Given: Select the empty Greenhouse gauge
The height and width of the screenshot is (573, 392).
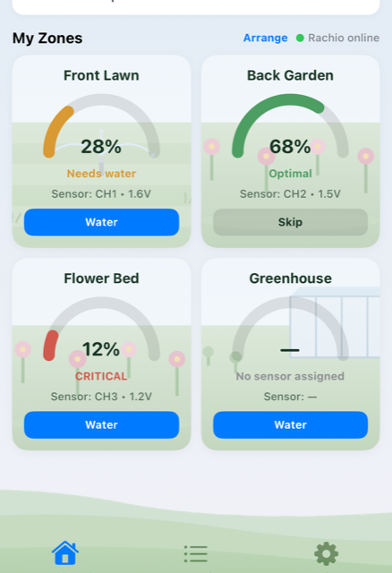Looking at the screenshot, I should (291, 329).
